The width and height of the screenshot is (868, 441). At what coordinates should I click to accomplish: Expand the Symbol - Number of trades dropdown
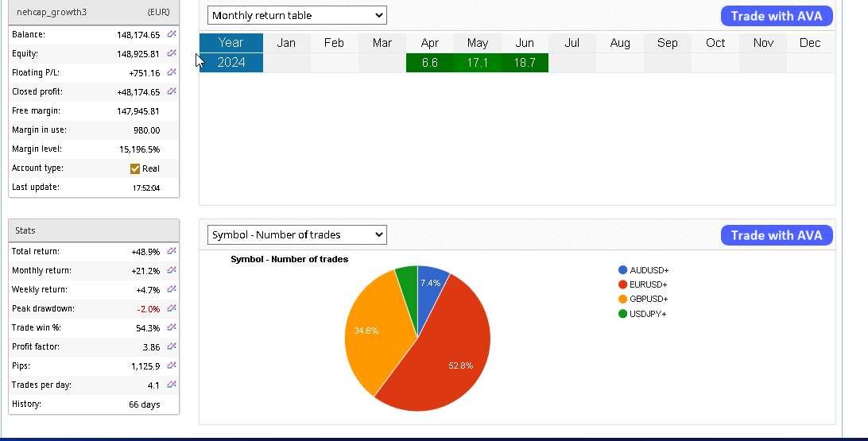point(296,234)
